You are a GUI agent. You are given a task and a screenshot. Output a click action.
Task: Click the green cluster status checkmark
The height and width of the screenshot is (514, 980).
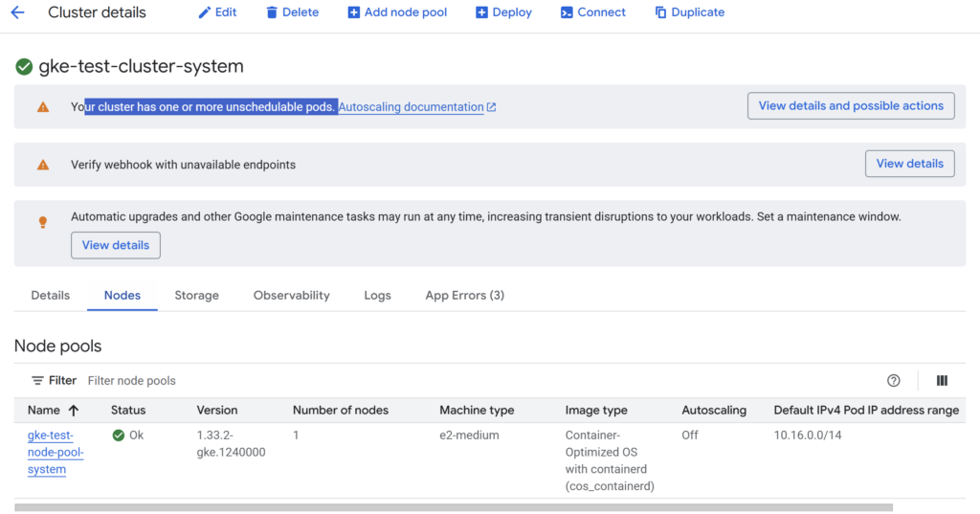click(x=24, y=66)
